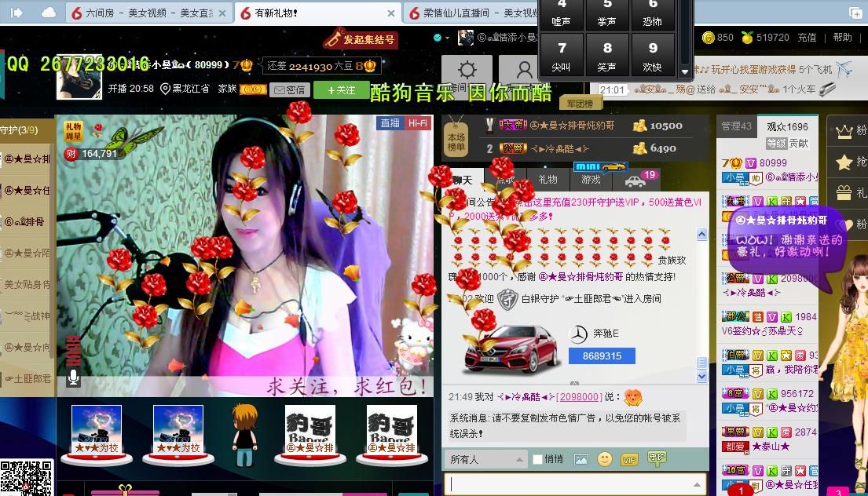Click the cloud icon in browser bar

[49, 13]
